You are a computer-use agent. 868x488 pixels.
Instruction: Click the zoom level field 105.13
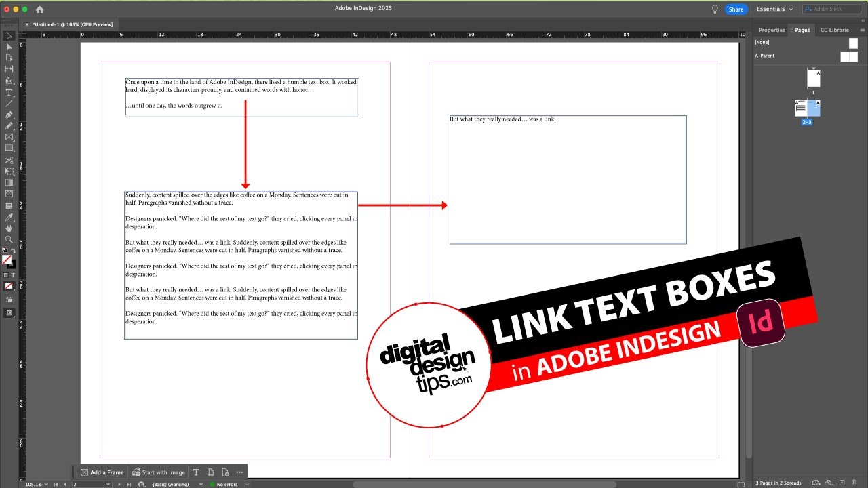coord(33,484)
